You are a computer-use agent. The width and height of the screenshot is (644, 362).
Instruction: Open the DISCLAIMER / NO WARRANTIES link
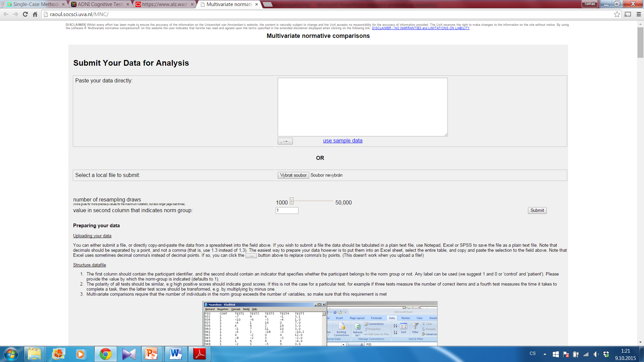421,28
